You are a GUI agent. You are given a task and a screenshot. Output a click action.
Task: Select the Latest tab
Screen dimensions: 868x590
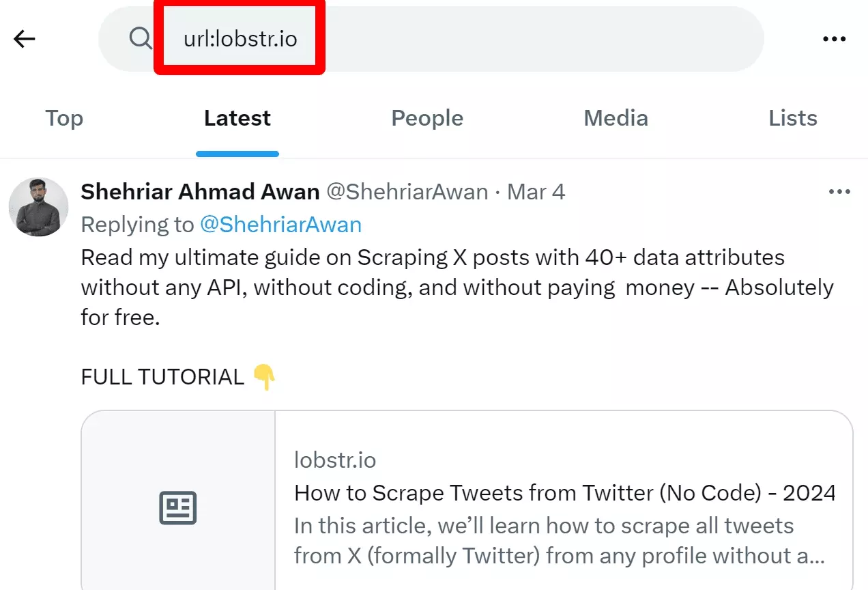tap(237, 118)
